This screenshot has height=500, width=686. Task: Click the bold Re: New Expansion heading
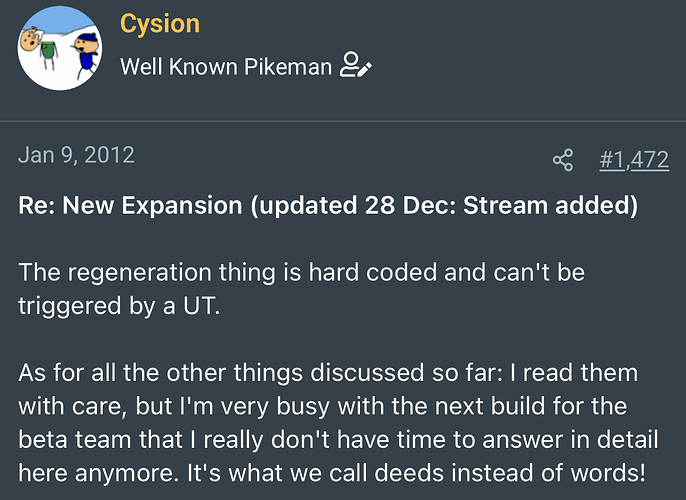pos(328,205)
